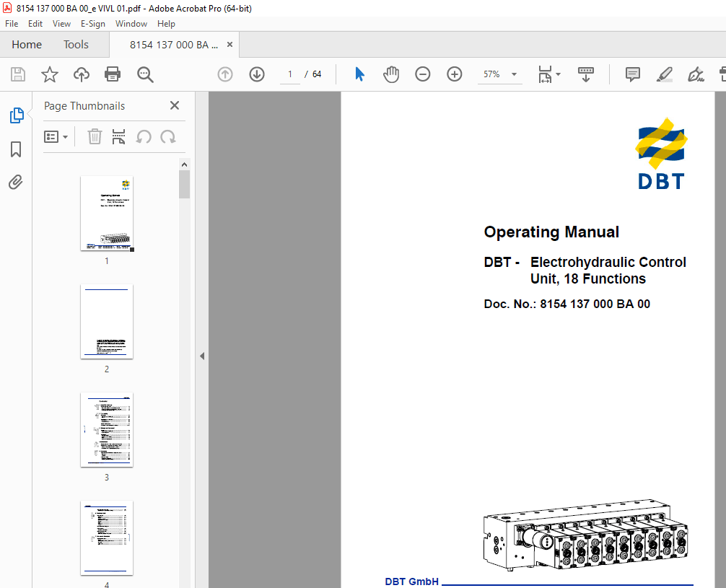Open the Page Thumbnails panel icon
Viewport: 726px width, 588px height.
[16, 115]
